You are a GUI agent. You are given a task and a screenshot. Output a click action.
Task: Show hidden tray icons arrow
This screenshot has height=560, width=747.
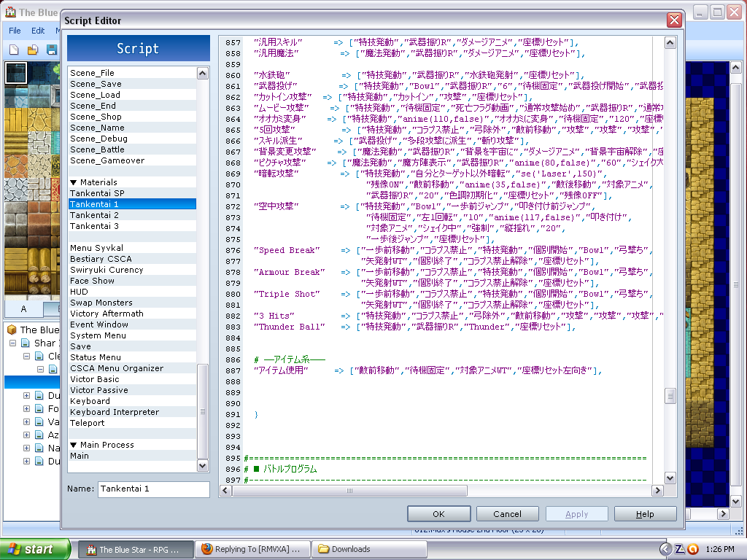(665, 549)
